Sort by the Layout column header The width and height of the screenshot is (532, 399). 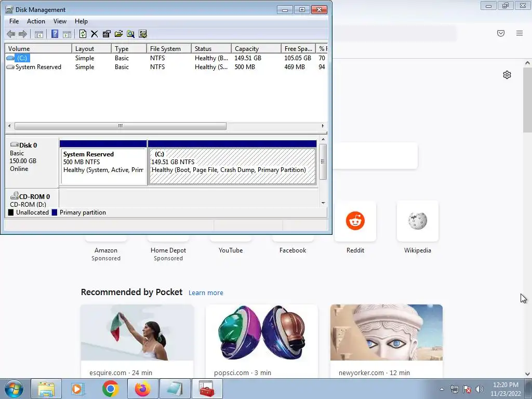click(91, 48)
